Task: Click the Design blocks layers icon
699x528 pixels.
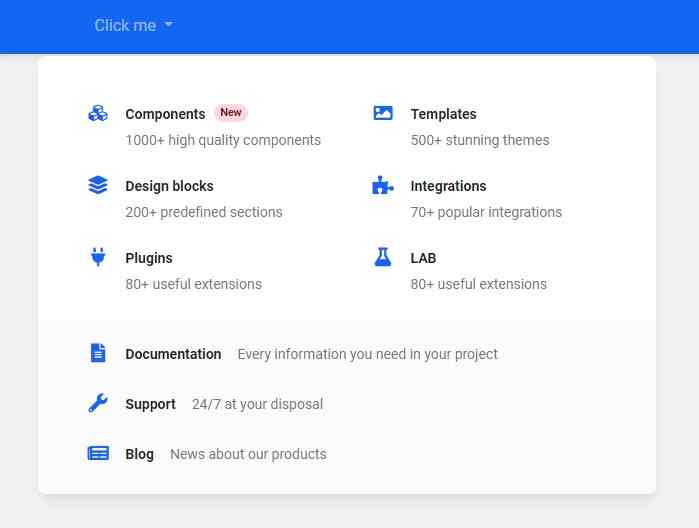Action: pyautogui.click(x=98, y=185)
